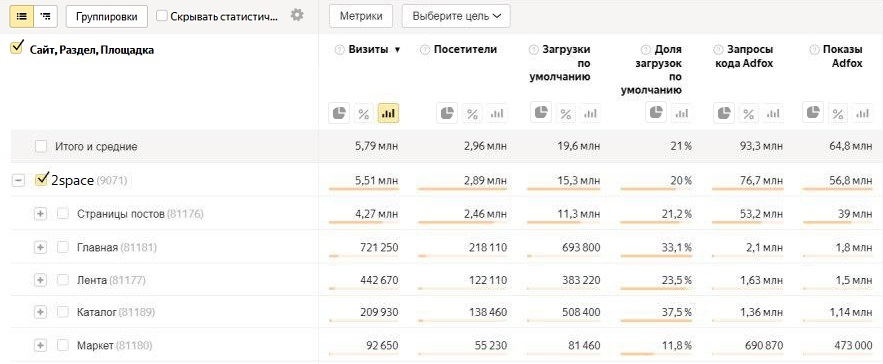
Task: Select pie chart icon under Визиты
Action: coord(338,114)
